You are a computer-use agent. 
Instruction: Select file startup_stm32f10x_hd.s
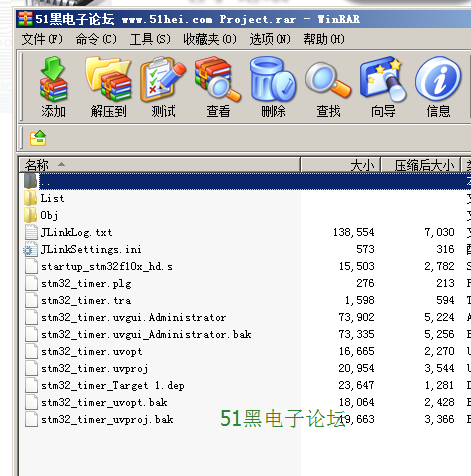pos(107,266)
